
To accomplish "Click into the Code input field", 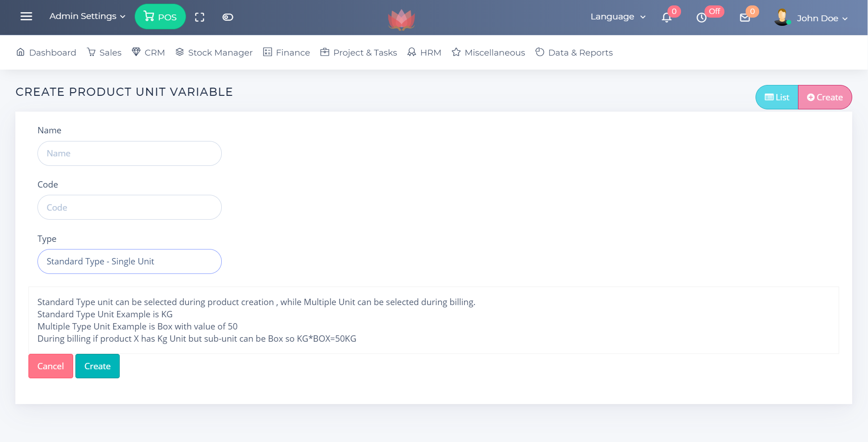I will [x=129, y=207].
